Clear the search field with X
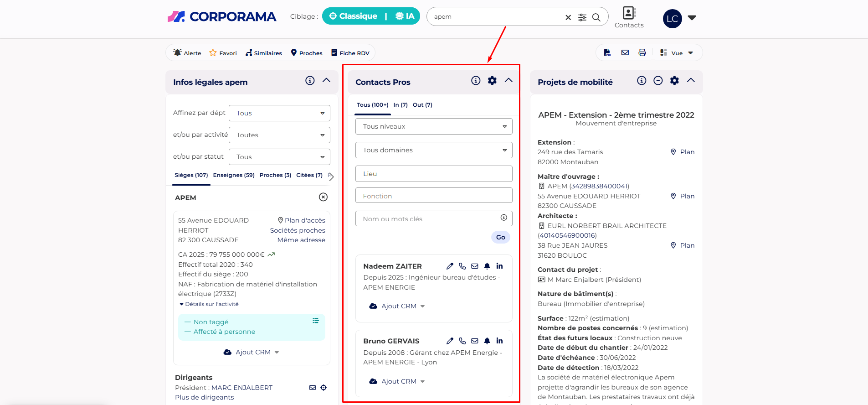868x405 pixels. (568, 17)
